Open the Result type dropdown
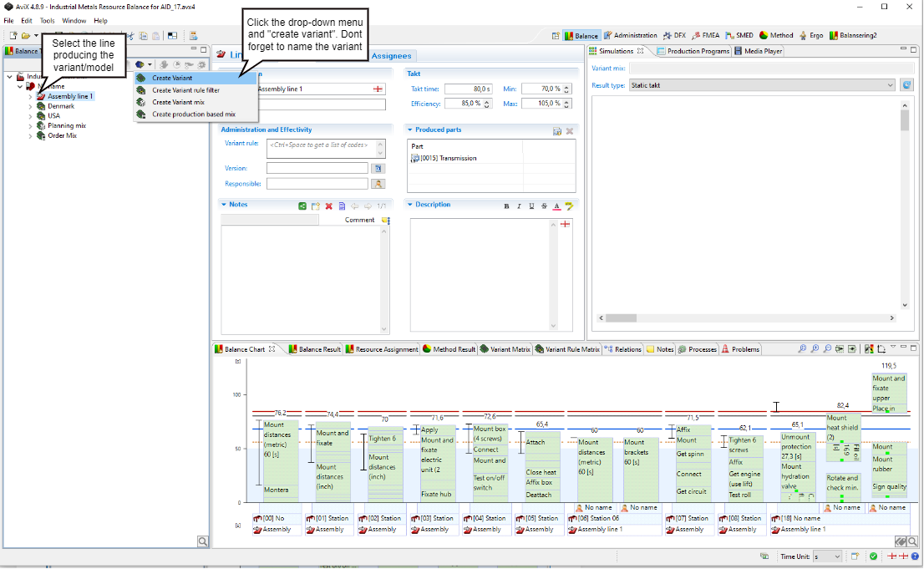The height and width of the screenshot is (569, 924). coord(891,85)
